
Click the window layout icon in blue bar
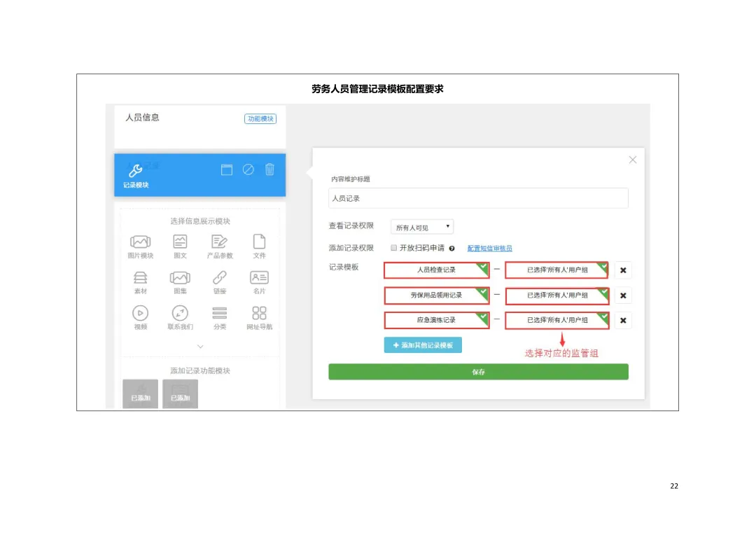coord(227,169)
